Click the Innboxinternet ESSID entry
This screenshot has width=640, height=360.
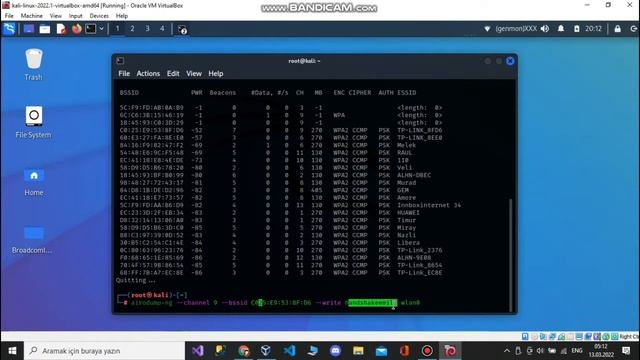point(429,205)
